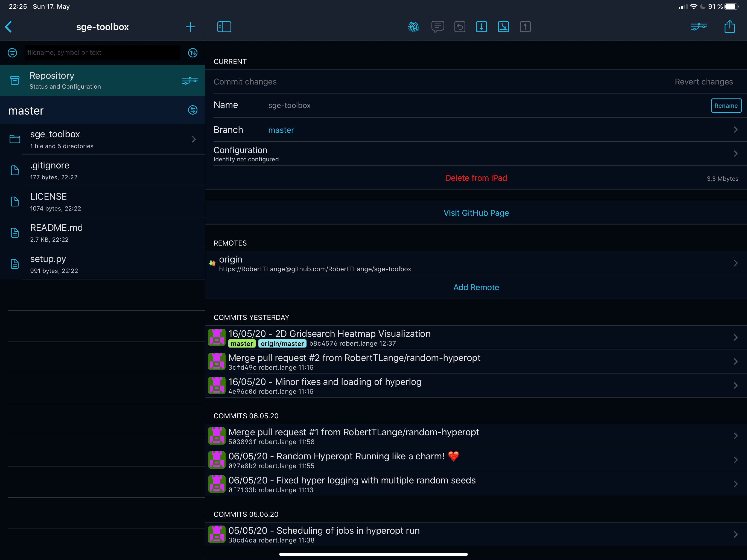Tap the fingerprint authentication icon in toolbar
Screen dimensions: 747x560
pos(413,27)
